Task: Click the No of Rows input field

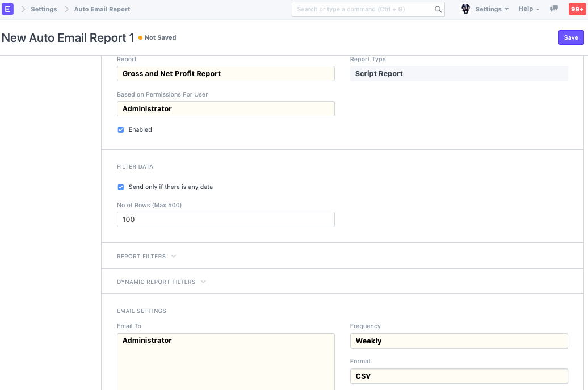Action: [225, 219]
